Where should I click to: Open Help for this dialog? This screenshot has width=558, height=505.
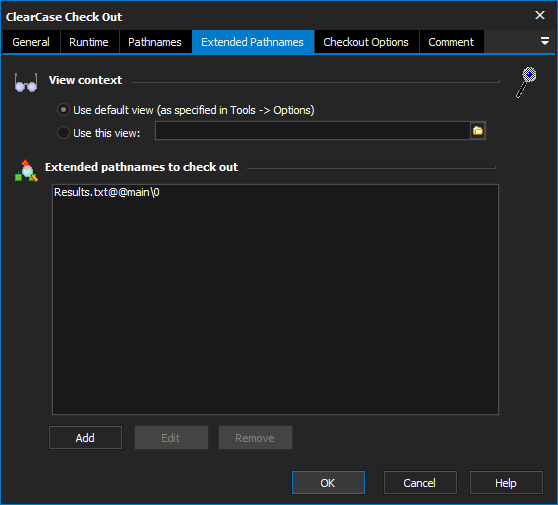click(506, 483)
